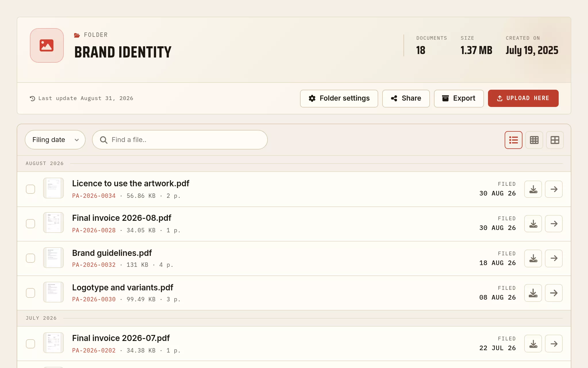588x368 pixels.
Task: Click reference PA-2026-0028
Action: pos(94,230)
